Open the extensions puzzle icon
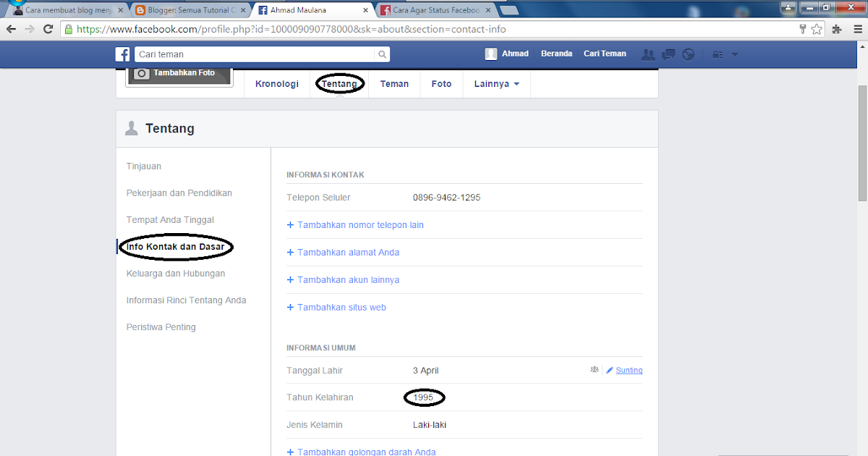This screenshot has width=868, height=456. click(x=837, y=29)
